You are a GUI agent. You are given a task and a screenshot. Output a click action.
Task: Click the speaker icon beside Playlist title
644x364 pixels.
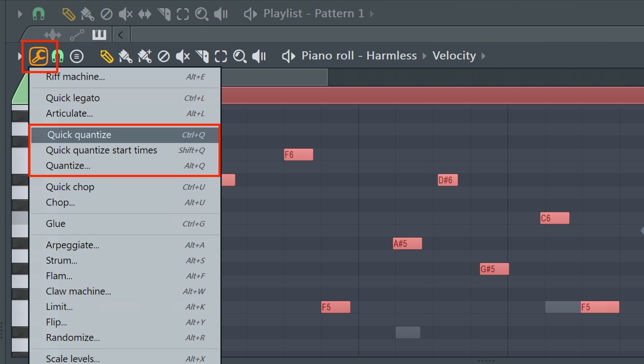pyautogui.click(x=251, y=14)
